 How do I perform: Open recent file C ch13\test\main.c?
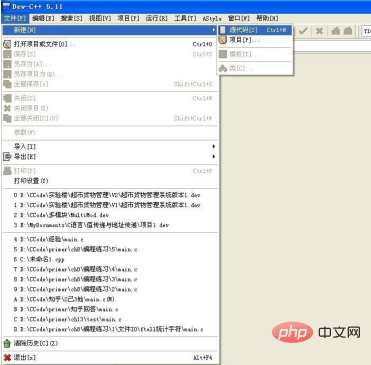[x=110, y=319]
